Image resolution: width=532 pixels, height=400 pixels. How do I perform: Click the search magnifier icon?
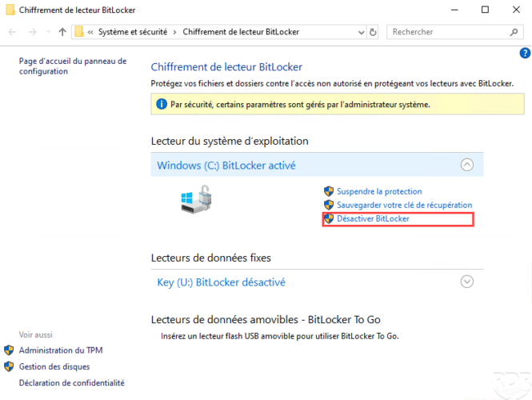pos(514,32)
